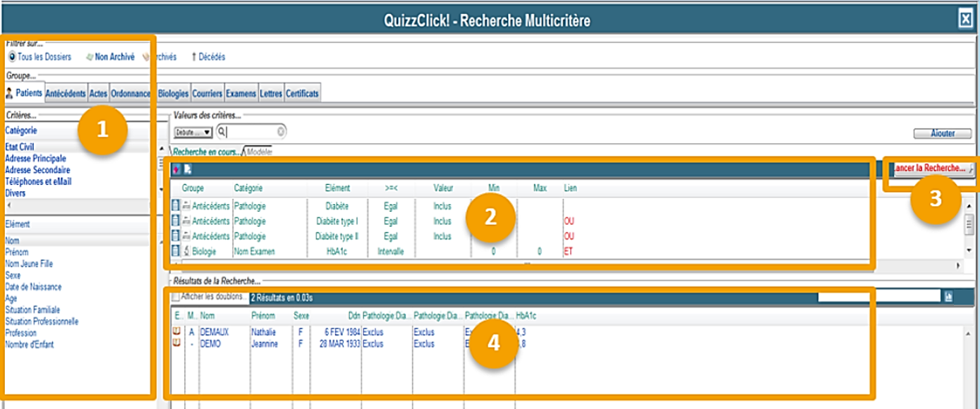Select the 'Non Archivé' filter option
Viewport: 980px width, 409px height.
tap(114, 57)
